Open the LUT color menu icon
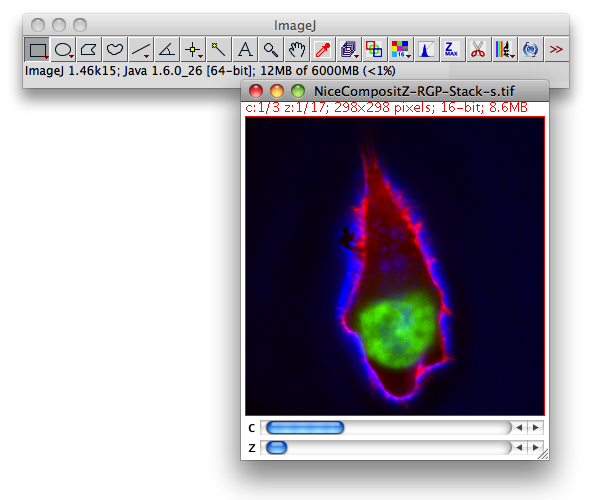 [x=400, y=50]
